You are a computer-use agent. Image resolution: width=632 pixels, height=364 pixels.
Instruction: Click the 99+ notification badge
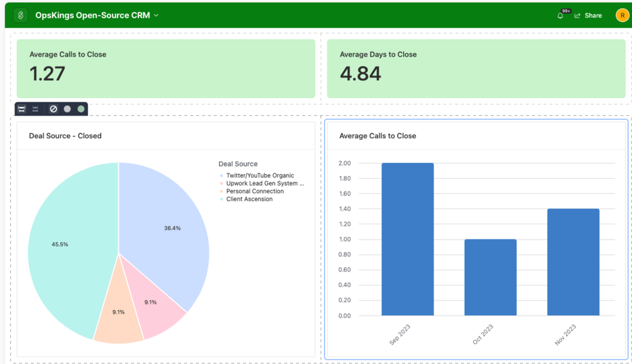[566, 11]
